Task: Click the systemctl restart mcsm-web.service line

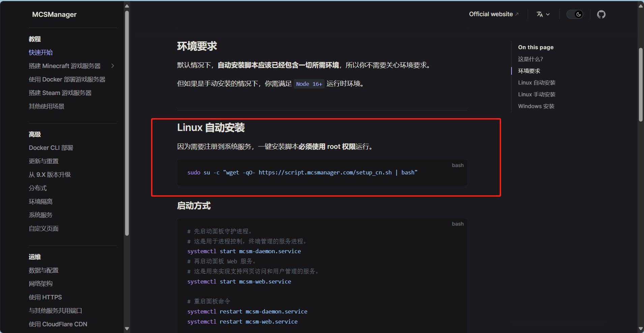Action: [x=242, y=322]
